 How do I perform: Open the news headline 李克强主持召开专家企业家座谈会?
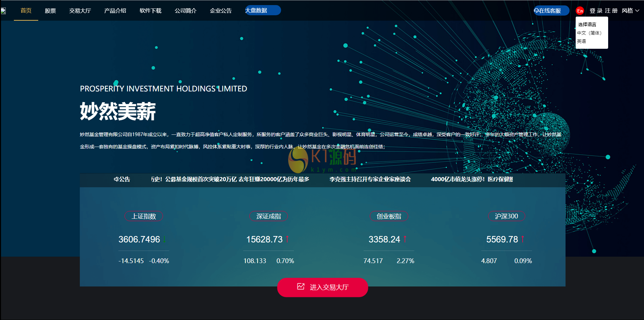coord(370,179)
